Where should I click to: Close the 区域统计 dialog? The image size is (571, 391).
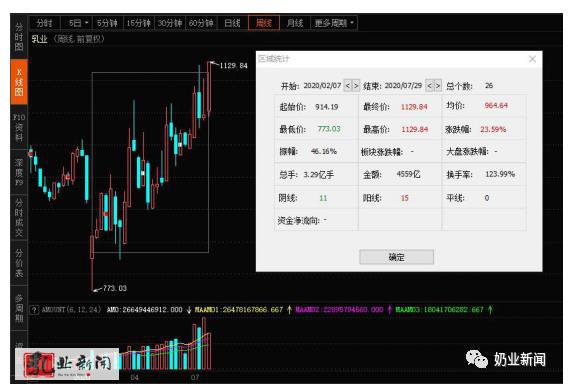(x=532, y=59)
